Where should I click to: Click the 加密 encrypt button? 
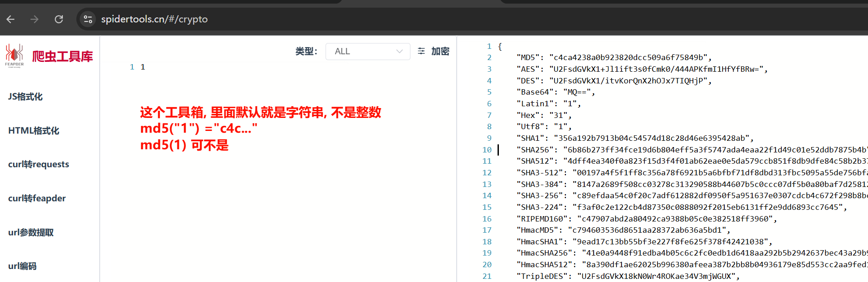(440, 52)
